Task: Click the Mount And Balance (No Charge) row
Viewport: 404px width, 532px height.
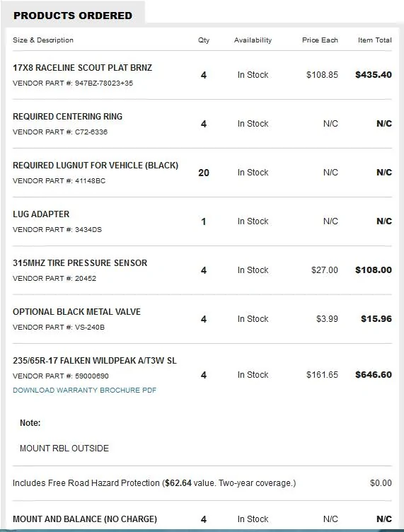Action: click(x=202, y=519)
